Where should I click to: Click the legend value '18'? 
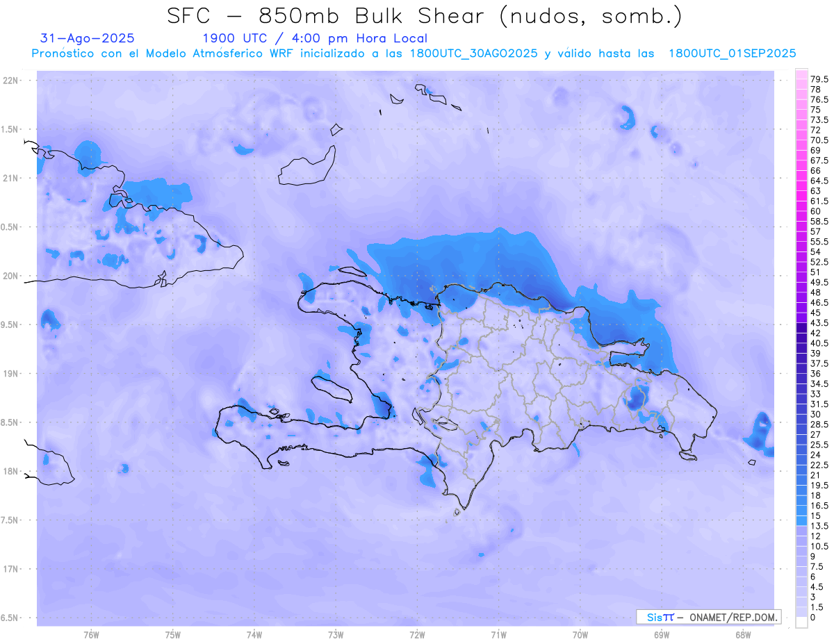pyautogui.click(x=815, y=495)
